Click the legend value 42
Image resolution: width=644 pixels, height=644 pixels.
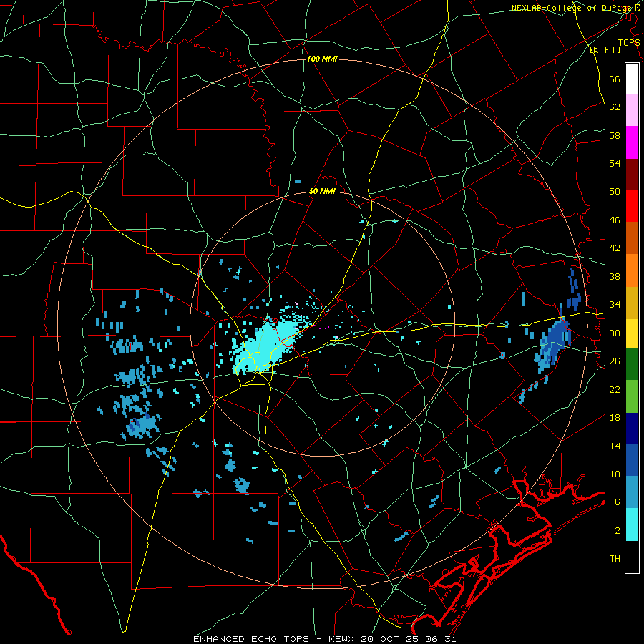615,248
